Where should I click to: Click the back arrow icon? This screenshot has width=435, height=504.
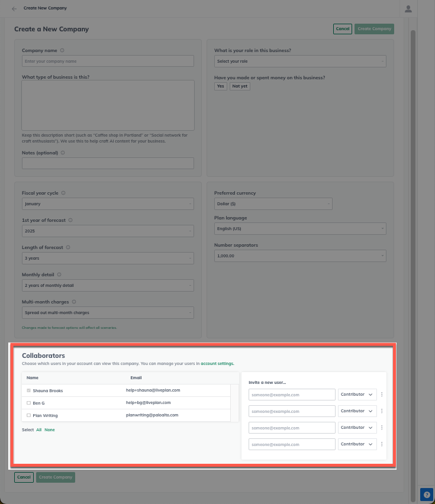[14, 9]
